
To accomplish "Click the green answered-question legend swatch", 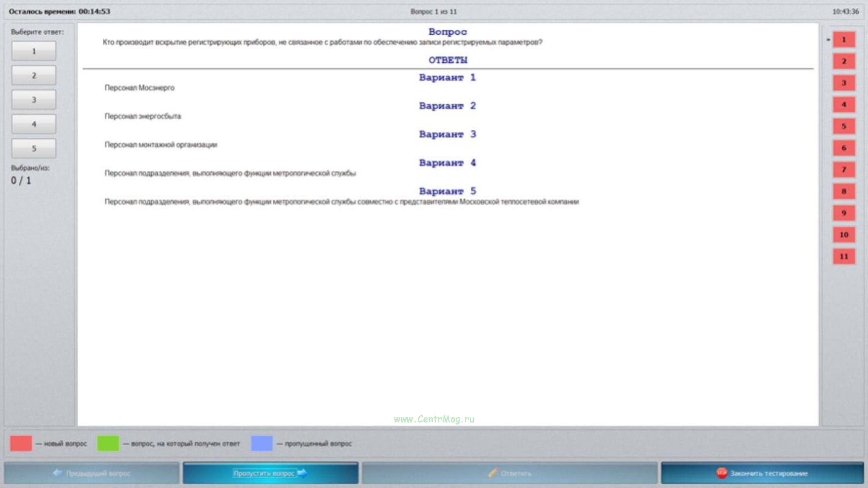I will click(x=108, y=443).
